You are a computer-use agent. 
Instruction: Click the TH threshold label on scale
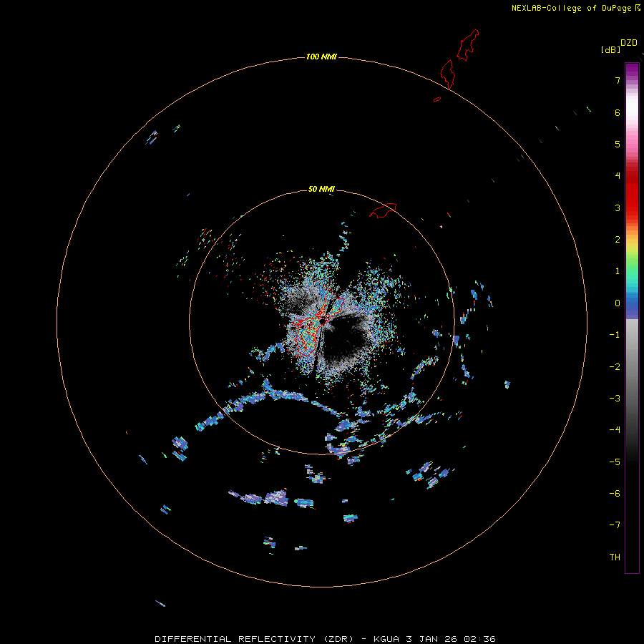pyautogui.click(x=615, y=557)
